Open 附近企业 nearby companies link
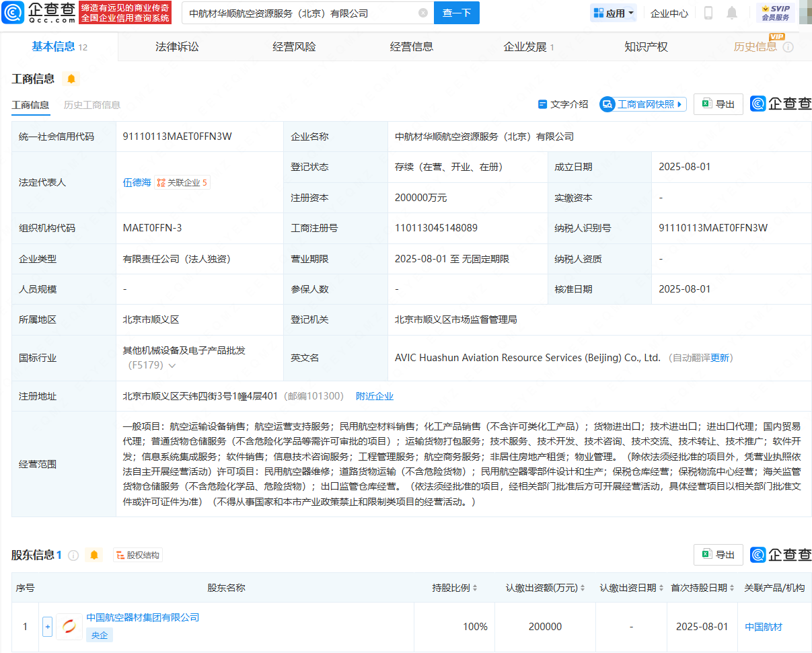The image size is (812, 653). pos(375,396)
